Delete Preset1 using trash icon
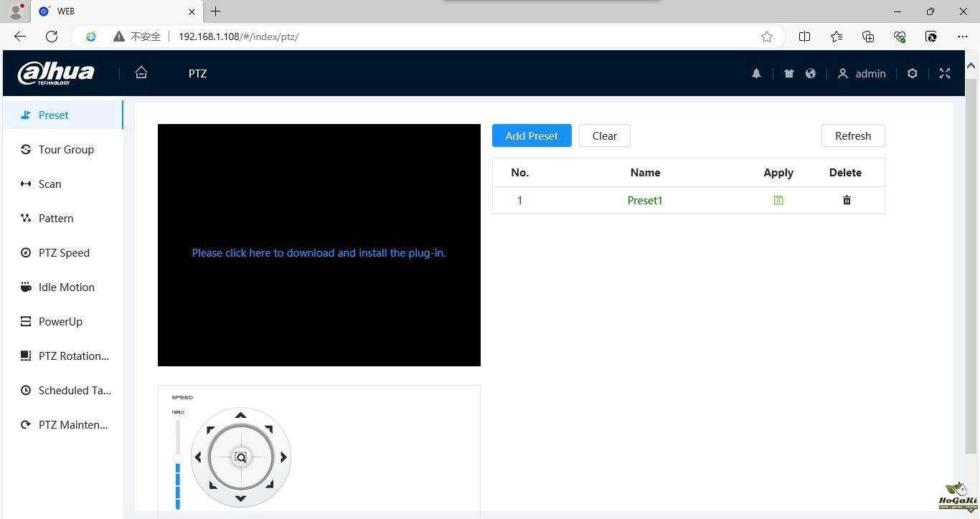The height and width of the screenshot is (519, 980). point(847,201)
